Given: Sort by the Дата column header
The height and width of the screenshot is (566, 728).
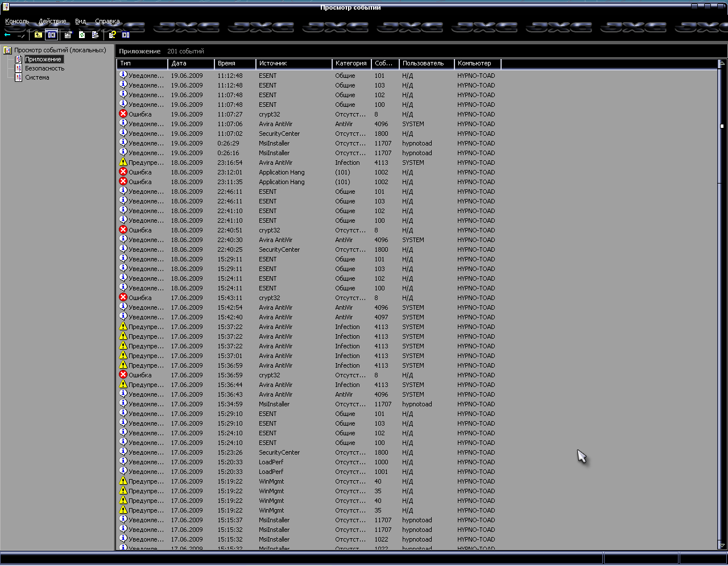Looking at the screenshot, I should pos(191,64).
